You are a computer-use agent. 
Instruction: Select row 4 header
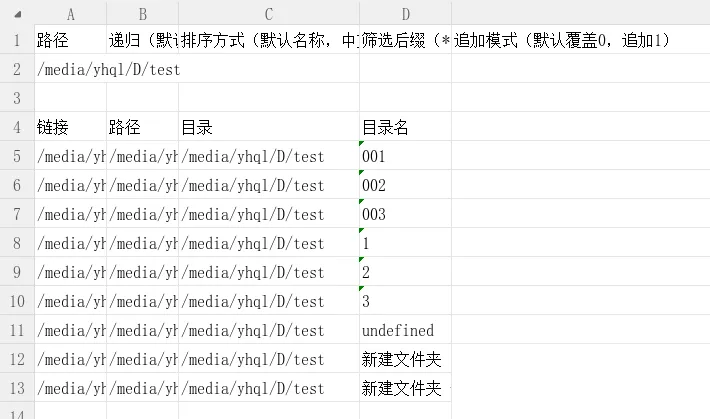[17, 127]
